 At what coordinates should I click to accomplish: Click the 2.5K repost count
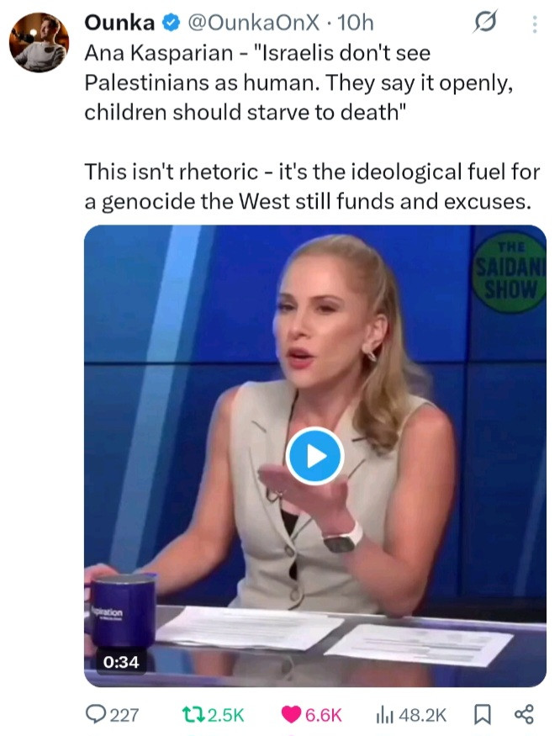226,715
